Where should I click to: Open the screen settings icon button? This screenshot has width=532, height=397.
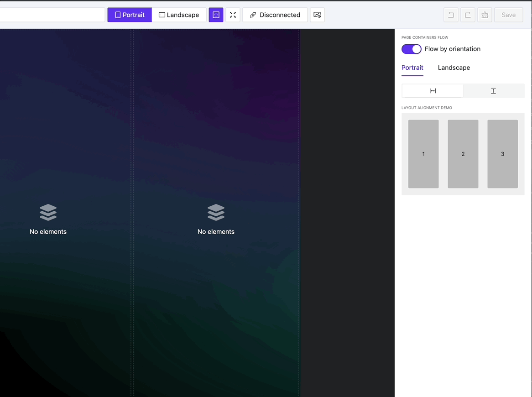317,15
